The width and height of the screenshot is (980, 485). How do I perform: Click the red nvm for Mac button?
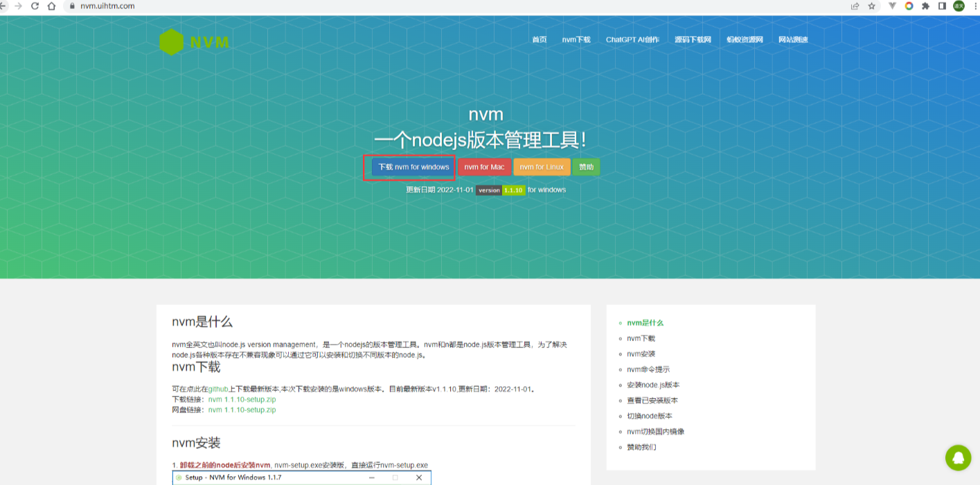(484, 167)
